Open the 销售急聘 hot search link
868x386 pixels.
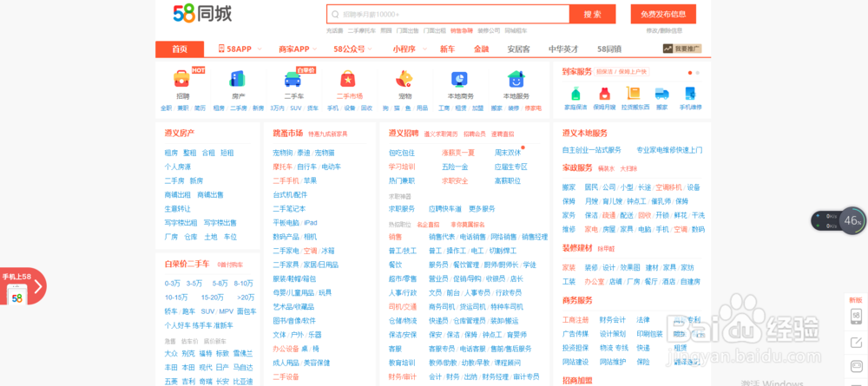pyautogui.click(x=461, y=31)
